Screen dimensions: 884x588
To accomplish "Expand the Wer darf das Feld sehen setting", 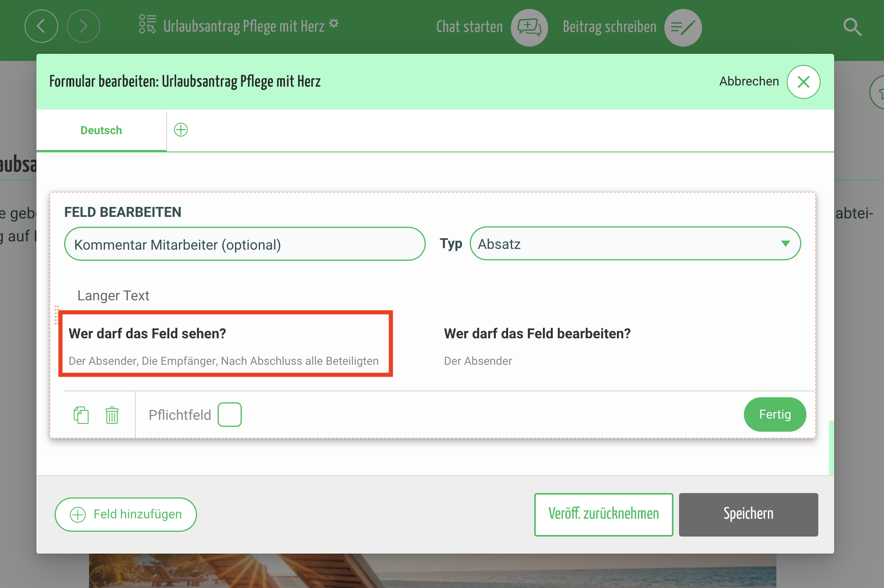I will (225, 344).
